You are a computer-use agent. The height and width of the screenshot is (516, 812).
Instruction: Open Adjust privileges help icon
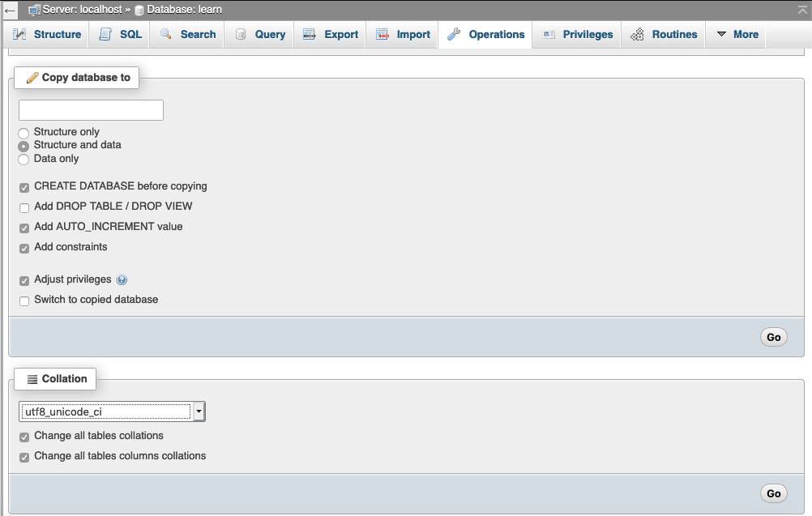tap(122, 280)
